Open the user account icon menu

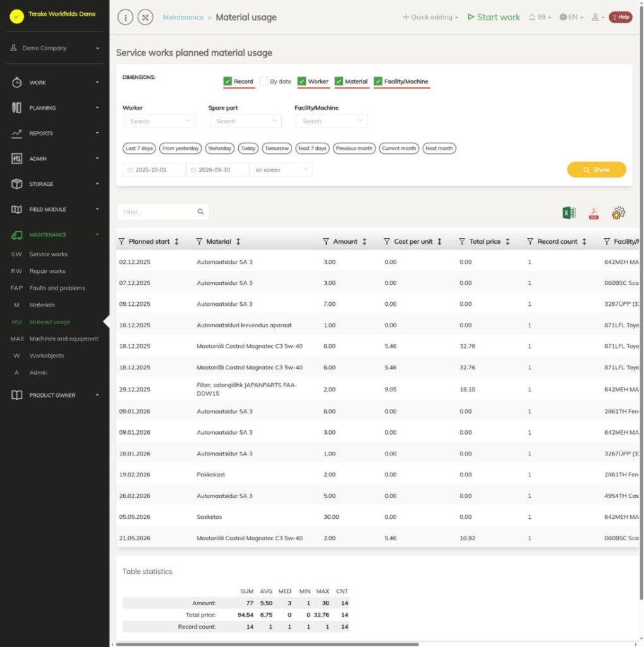coord(598,17)
